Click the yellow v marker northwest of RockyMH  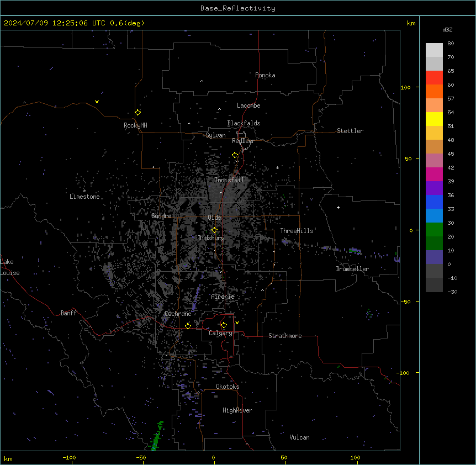point(97,102)
